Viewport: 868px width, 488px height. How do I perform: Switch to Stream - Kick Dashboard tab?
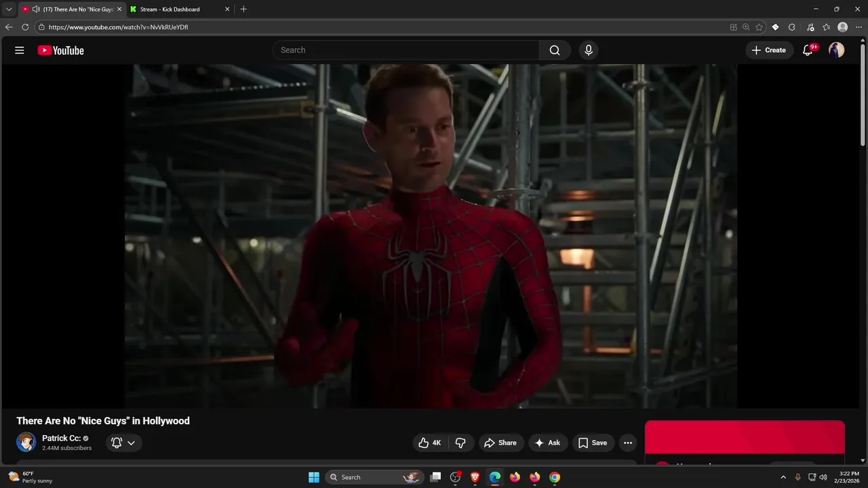click(x=180, y=9)
